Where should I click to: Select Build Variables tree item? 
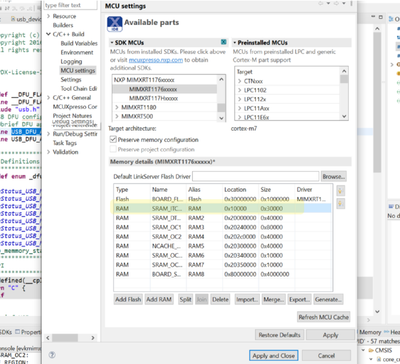(x=79, y=43)
